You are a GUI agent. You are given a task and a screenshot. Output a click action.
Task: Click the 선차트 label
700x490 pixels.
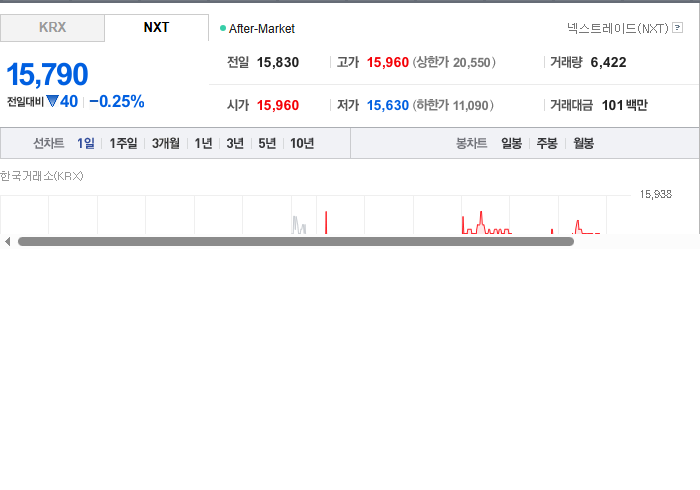(49, 143)
